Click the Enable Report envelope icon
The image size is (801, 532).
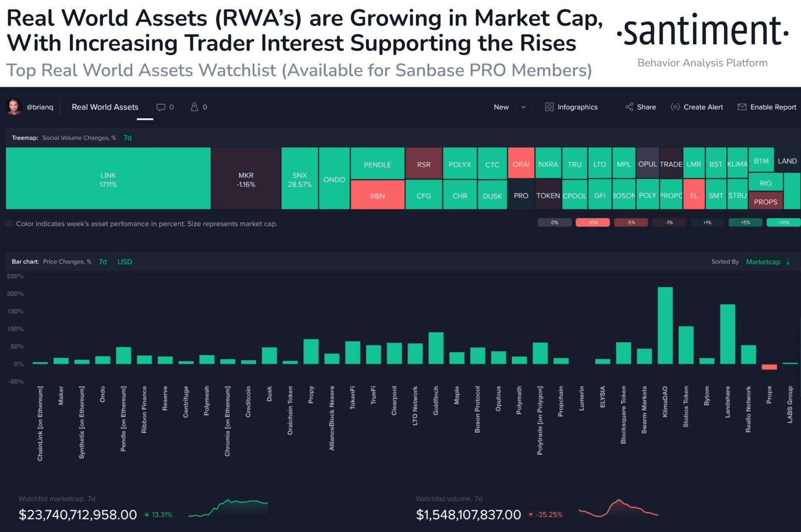(742, 107)
